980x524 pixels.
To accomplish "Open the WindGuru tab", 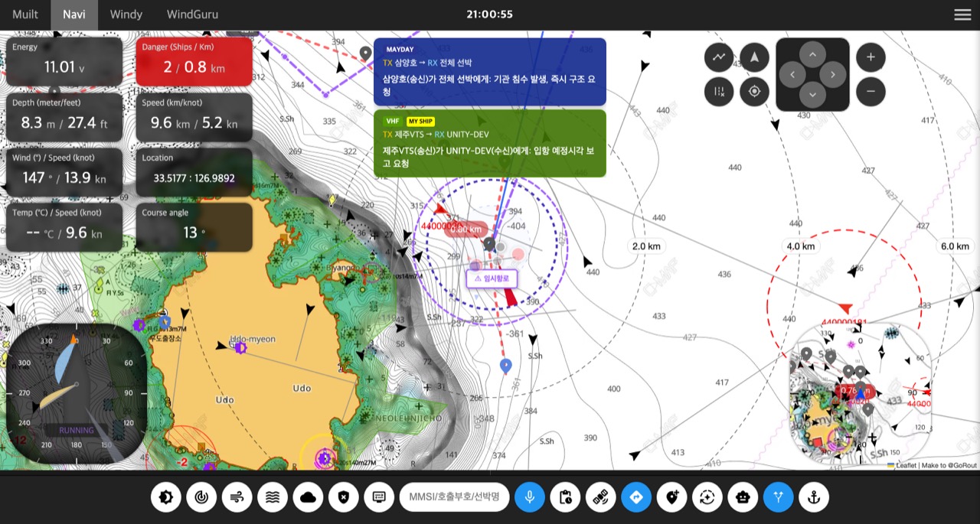I will [x=192, y=15].
